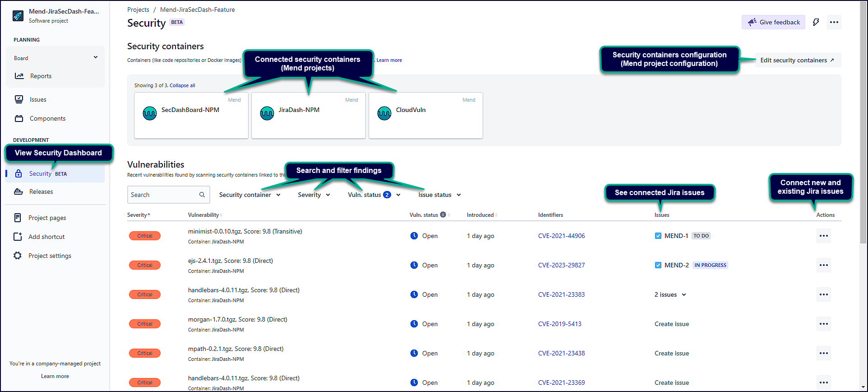The height and width of the screenshot is (392, 868).
Task: Go to Releases in the sidebar
Action: coord(41,191)
